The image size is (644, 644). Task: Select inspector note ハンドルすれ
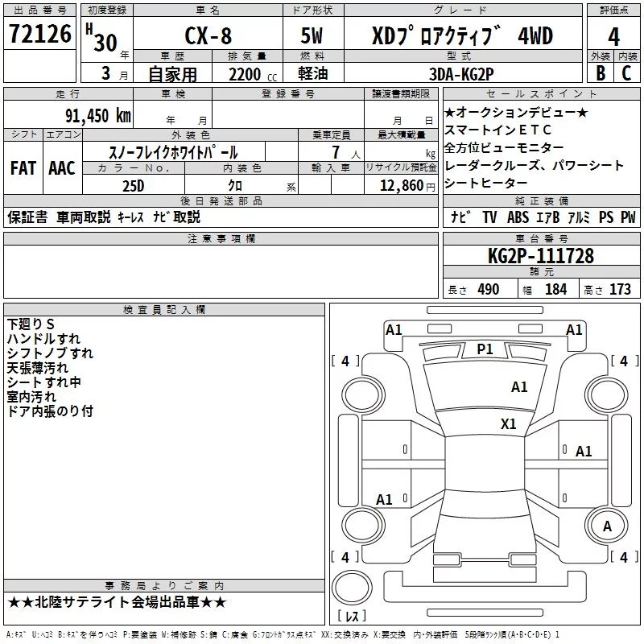[44, 339]
